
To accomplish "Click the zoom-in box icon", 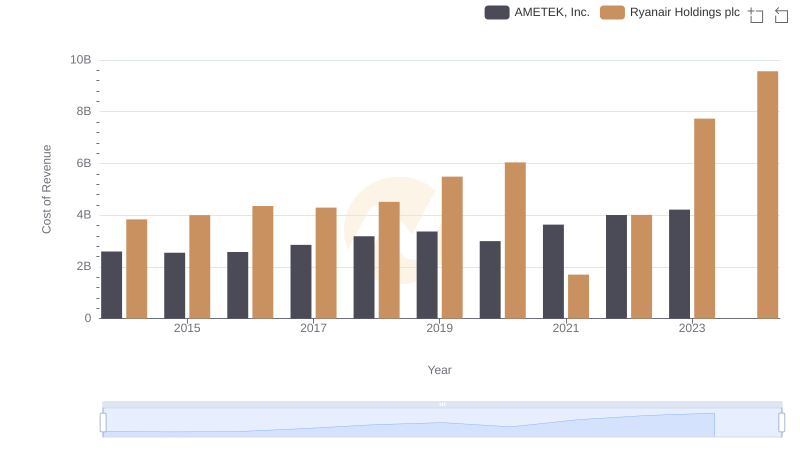I will (756, 15).
